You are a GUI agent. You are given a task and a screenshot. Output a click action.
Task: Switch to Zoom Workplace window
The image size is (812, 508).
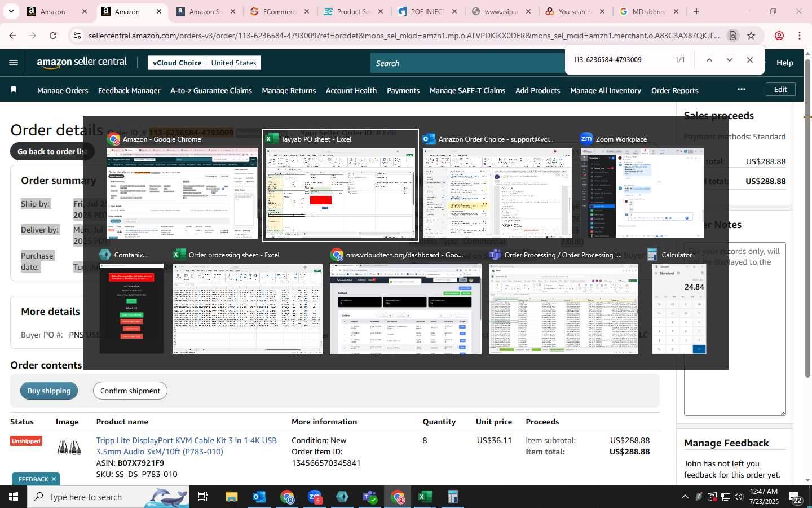coord(642,186)
